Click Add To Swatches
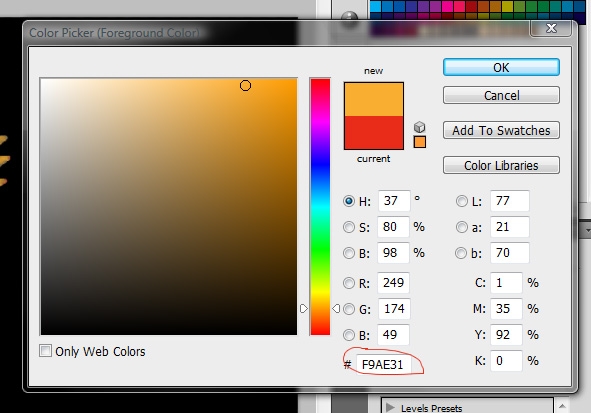This screenshot has width=591, height=413. [x=501, y=130]
